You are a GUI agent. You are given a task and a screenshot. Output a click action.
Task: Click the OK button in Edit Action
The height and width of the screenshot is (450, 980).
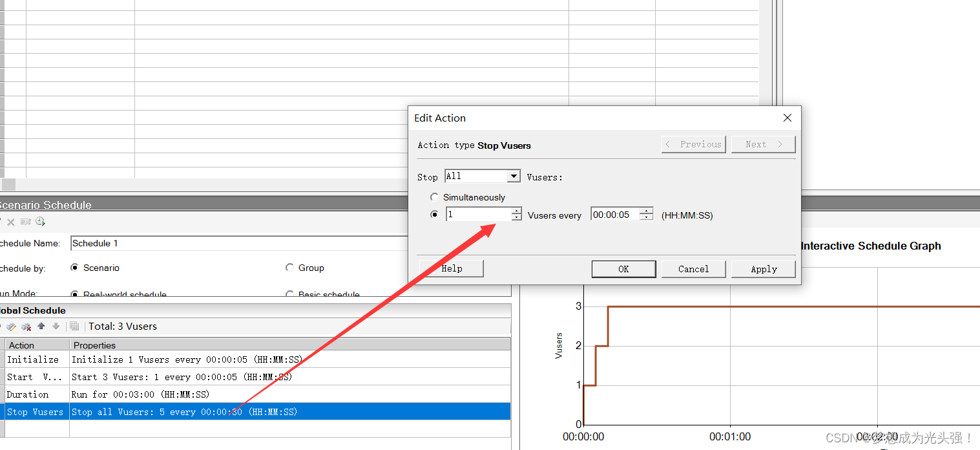[x=623, y=269]
